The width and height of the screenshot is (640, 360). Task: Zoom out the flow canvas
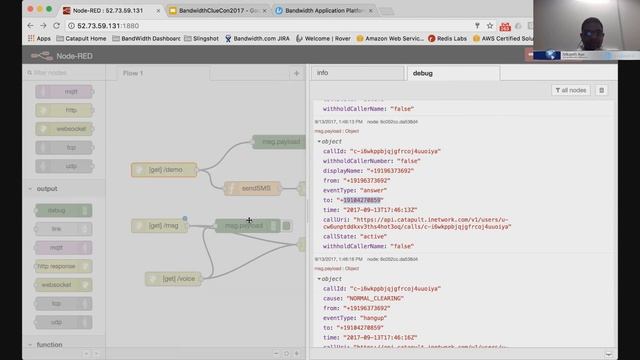pos(276,353)
